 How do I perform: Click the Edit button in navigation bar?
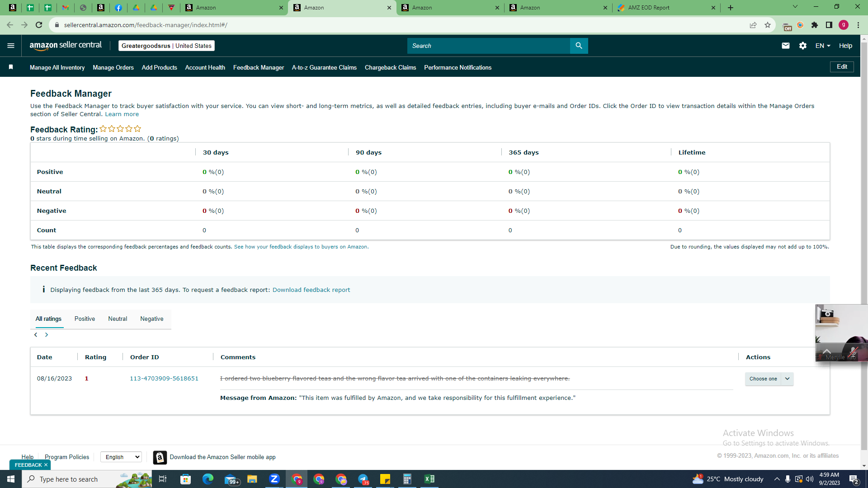(842, 67)
